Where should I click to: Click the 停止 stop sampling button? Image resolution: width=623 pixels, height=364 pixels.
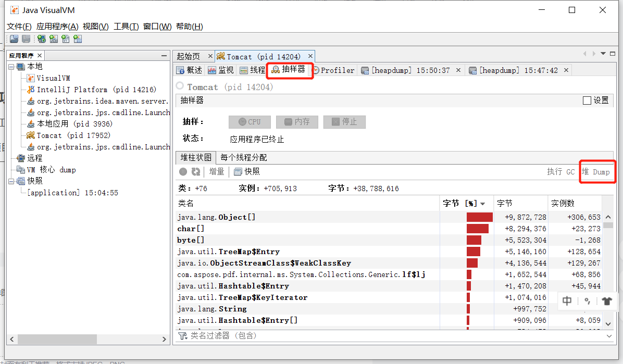tap(344, 122)
